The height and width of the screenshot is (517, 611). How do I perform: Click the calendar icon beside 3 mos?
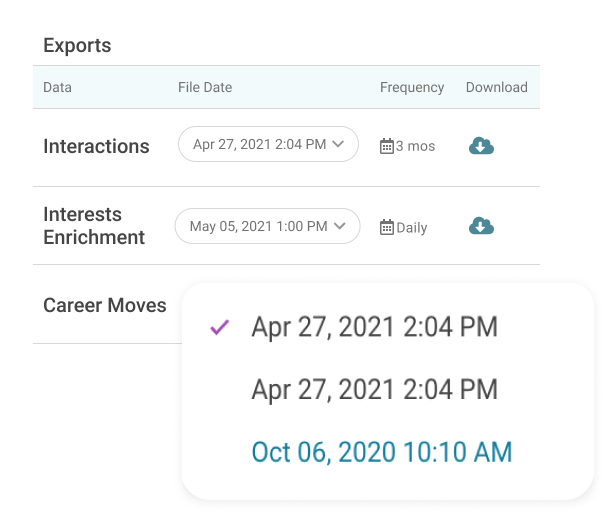tap(387, 146)
